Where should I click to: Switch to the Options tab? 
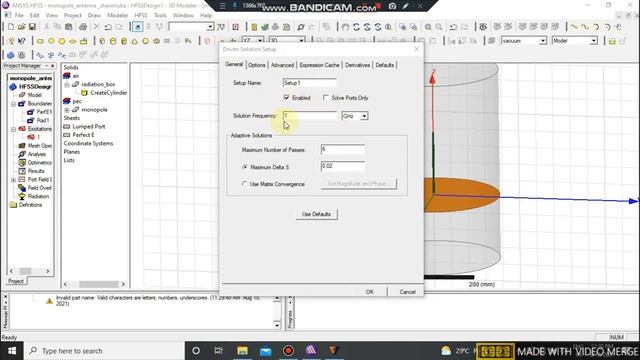257,65
